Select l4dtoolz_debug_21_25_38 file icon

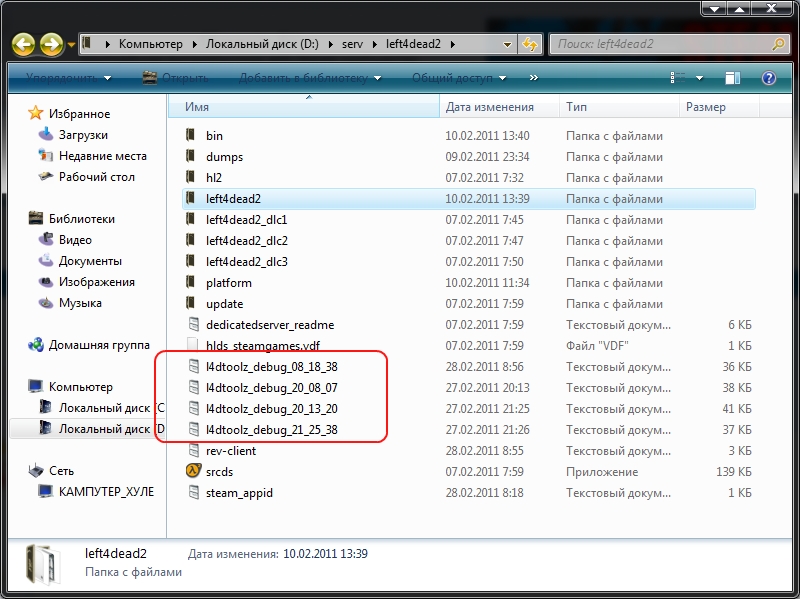tap(193, 429)
